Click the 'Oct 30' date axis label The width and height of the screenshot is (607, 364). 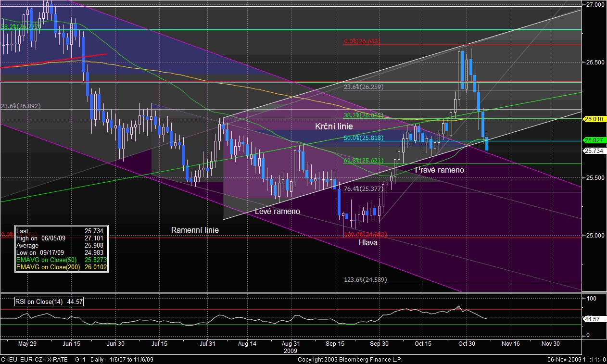[x=467, y=344]
